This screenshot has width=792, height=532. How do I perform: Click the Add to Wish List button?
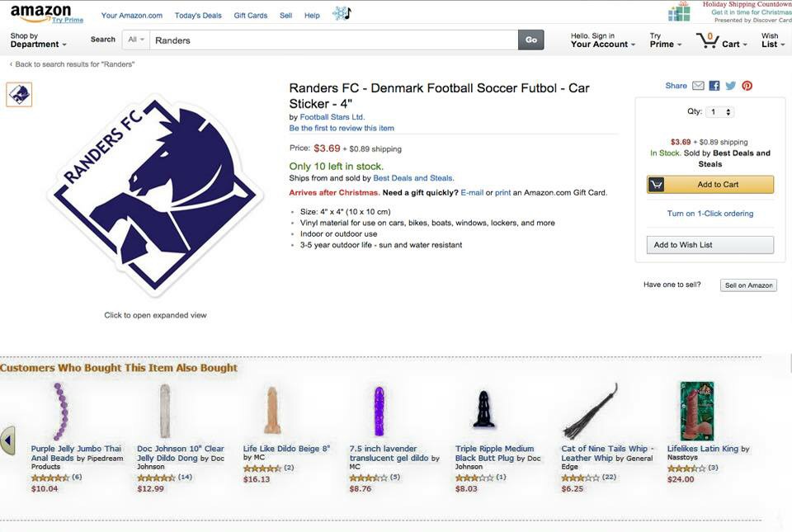click(x=709, y=245)
